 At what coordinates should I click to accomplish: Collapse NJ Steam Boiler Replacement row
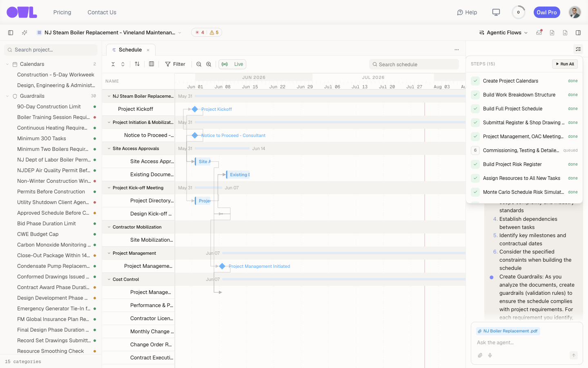click(x=109, y=96)
